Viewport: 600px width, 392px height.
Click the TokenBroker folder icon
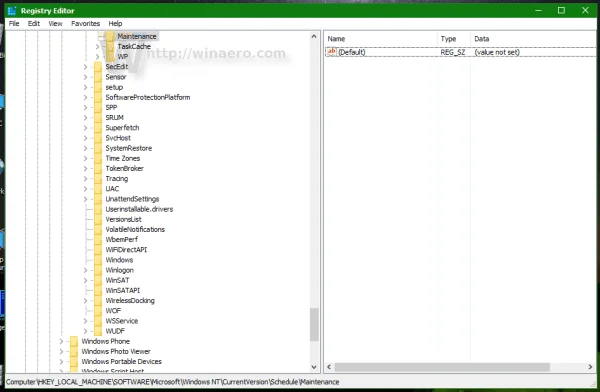(x=98, y=168)
